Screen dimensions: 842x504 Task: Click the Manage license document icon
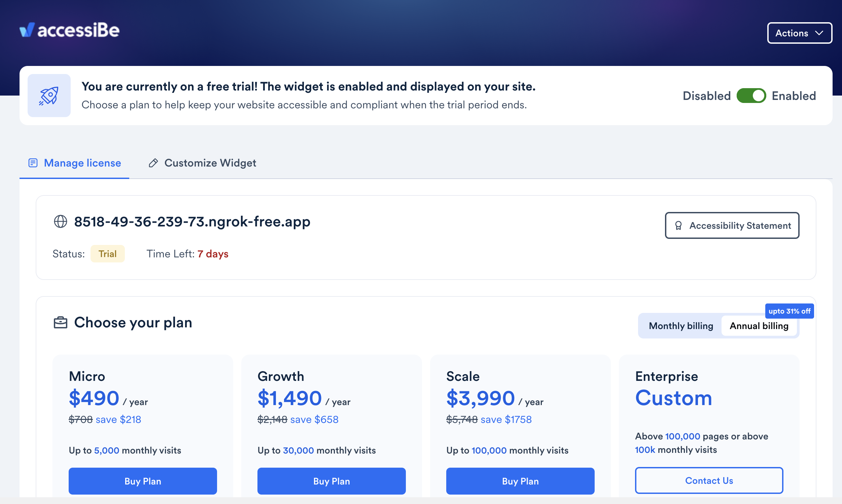coord(33,163)
